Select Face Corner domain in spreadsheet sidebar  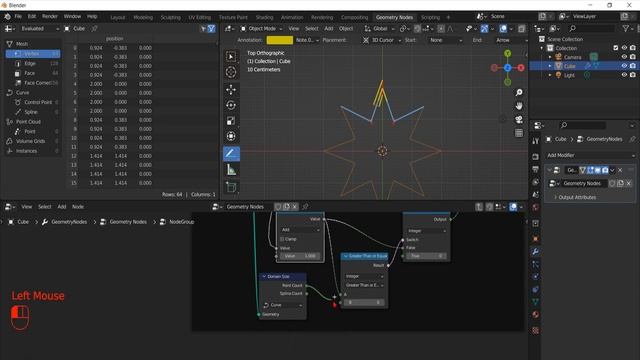33,82
